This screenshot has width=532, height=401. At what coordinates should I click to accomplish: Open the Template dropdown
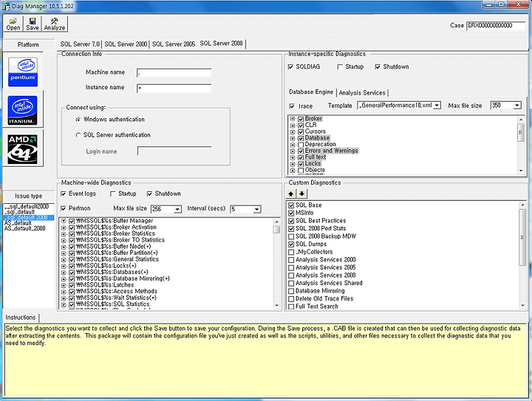437,106
